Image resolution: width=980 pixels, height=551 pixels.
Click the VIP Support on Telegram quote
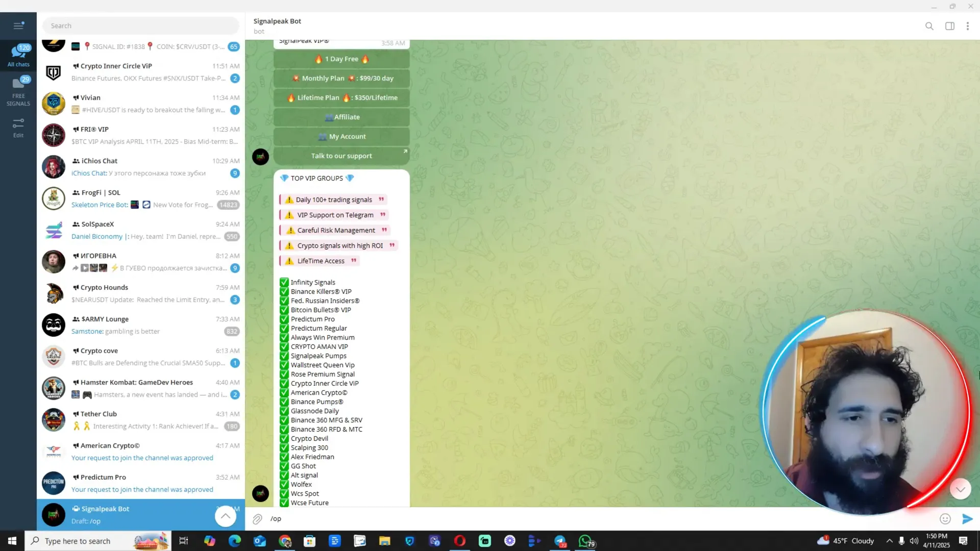point(334,215)
